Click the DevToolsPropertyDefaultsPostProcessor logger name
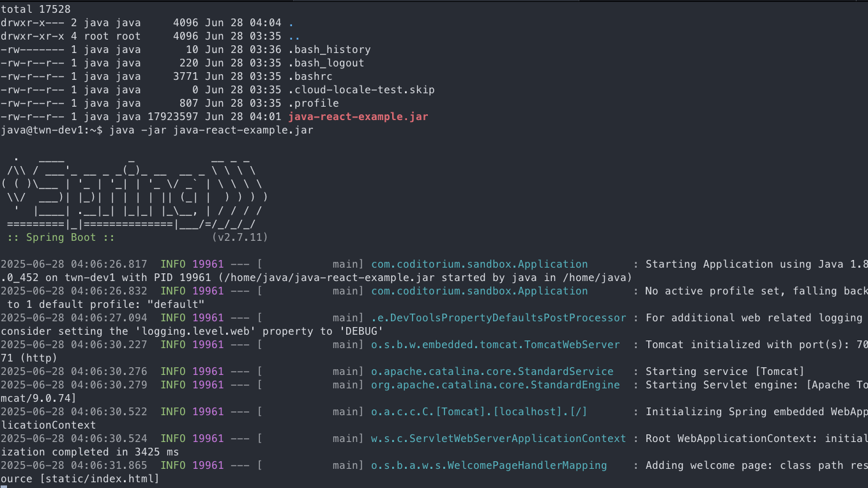868x488 pixels. point(499,317)
